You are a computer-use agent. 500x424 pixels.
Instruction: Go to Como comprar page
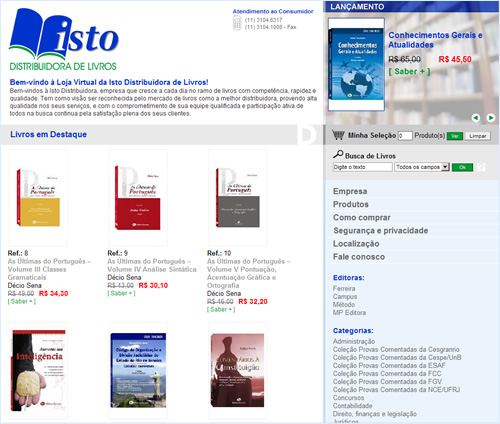click(x=362, y=218)
